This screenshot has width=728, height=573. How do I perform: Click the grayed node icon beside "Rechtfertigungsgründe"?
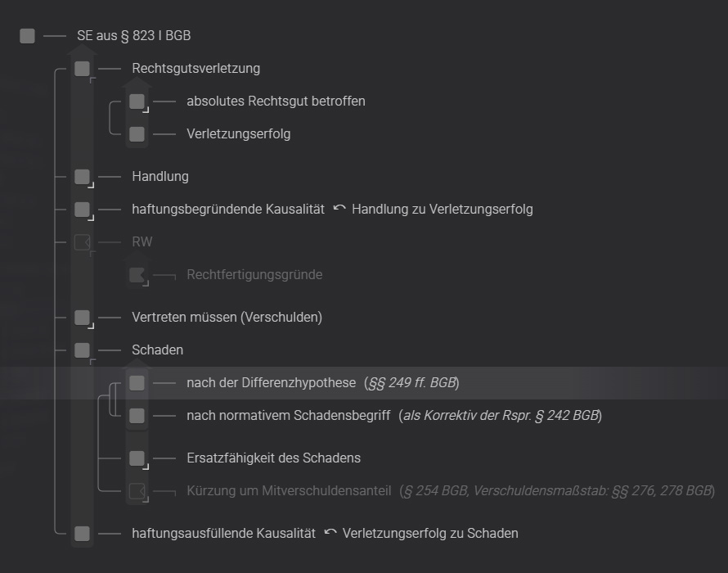pyautogui.click(x=137, y=274)
